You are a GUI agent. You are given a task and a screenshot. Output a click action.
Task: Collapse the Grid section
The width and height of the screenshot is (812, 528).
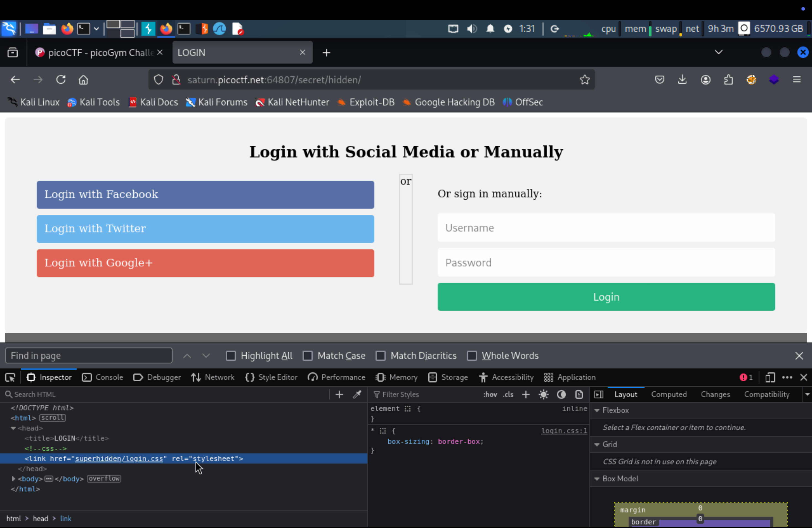click(597, 444)
